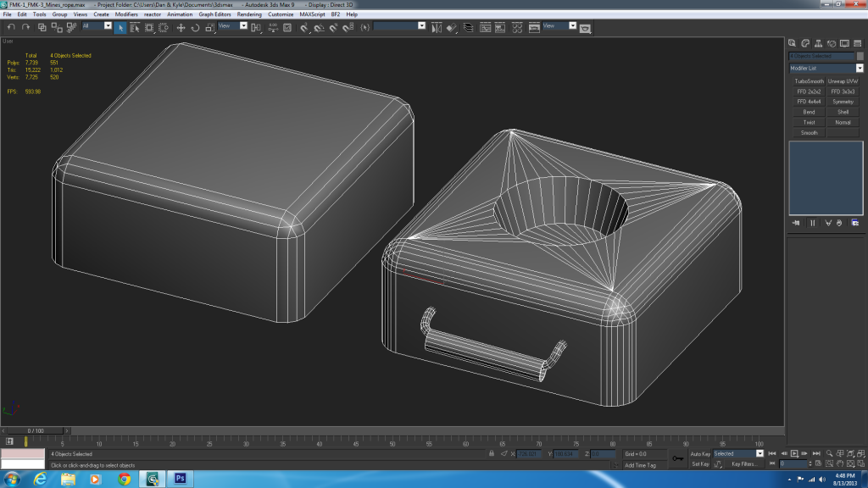This screenshot has height=488, width=868.
Task: Toggle the Selection Lock padlock
Action: point(492,454)
